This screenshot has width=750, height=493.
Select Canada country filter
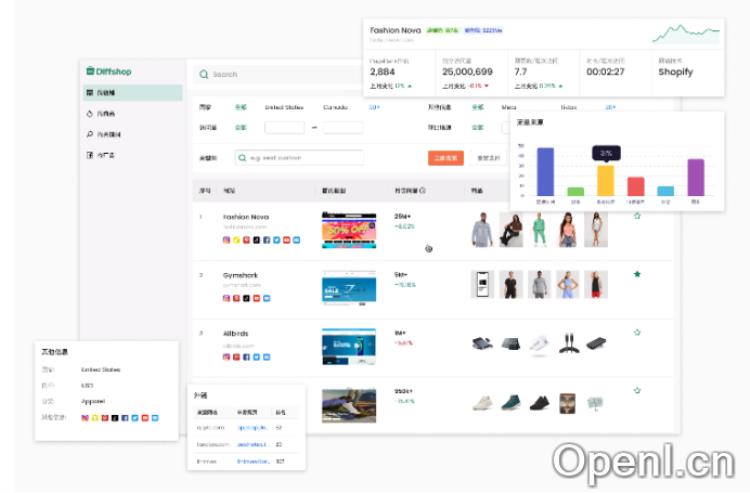tap(335, 107)
